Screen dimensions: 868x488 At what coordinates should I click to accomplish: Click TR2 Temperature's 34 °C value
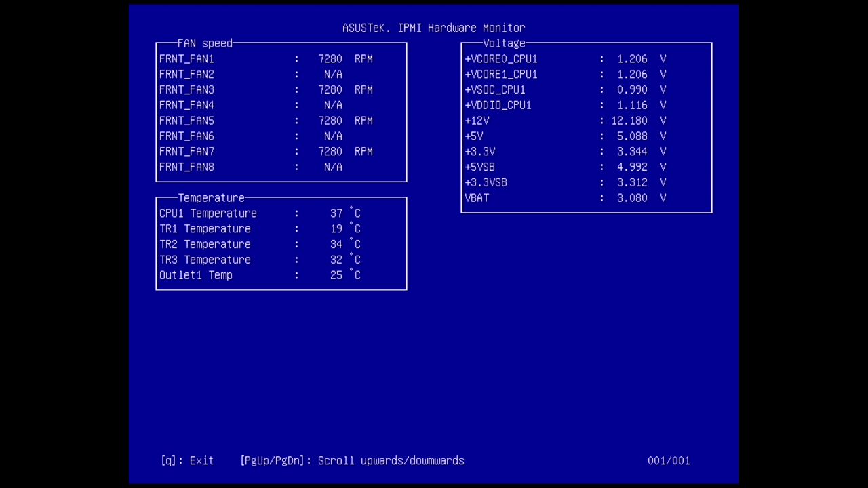click(x=345, y=245)
